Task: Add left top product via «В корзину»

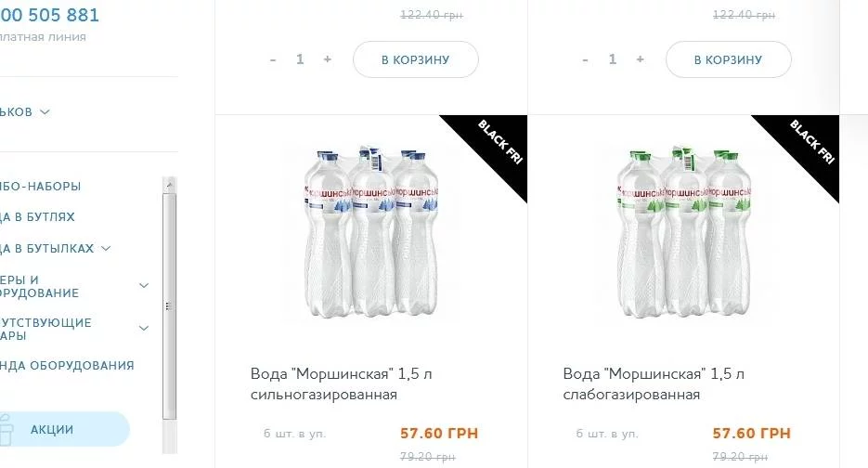Action: (415, 59)
